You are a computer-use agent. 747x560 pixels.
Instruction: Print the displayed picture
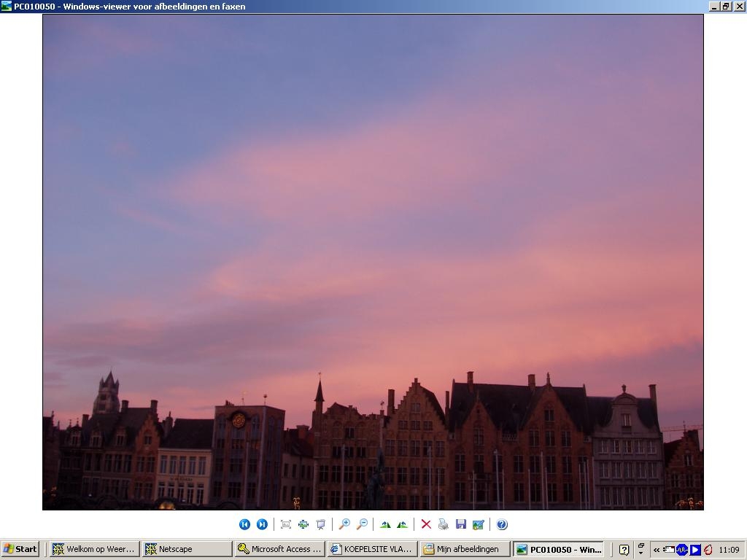point(443,524)
